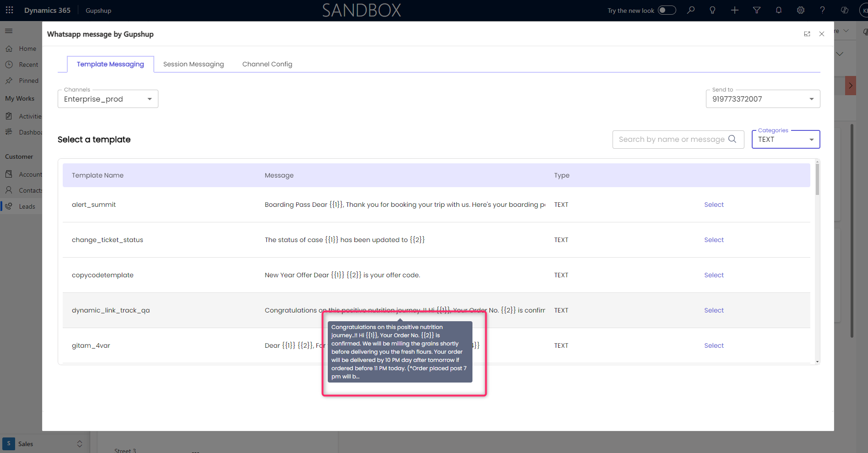Toggle the hamburger site map menu
Viewport: 868px width, 453px height.
[x=9, y=31]
